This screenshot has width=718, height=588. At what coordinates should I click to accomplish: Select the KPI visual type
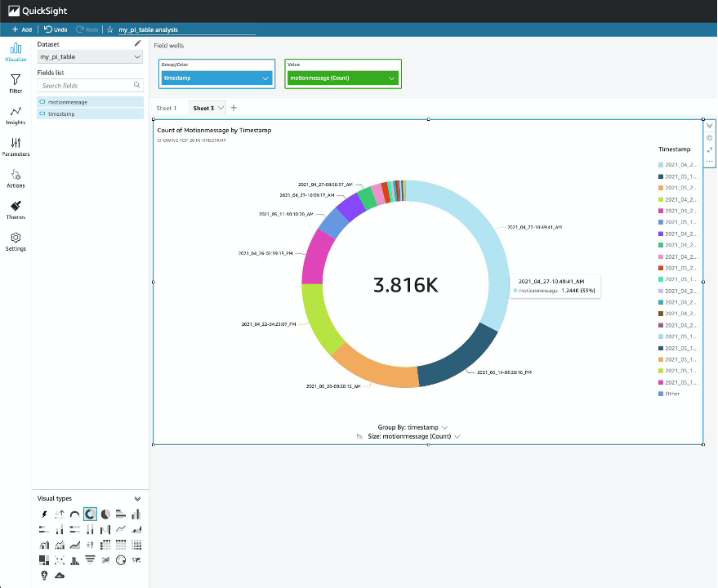coord(60,514)
